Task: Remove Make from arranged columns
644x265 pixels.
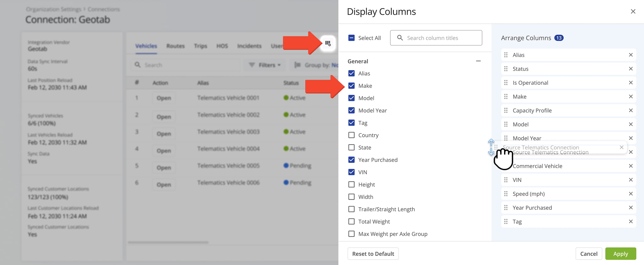Action: (630, 96)
